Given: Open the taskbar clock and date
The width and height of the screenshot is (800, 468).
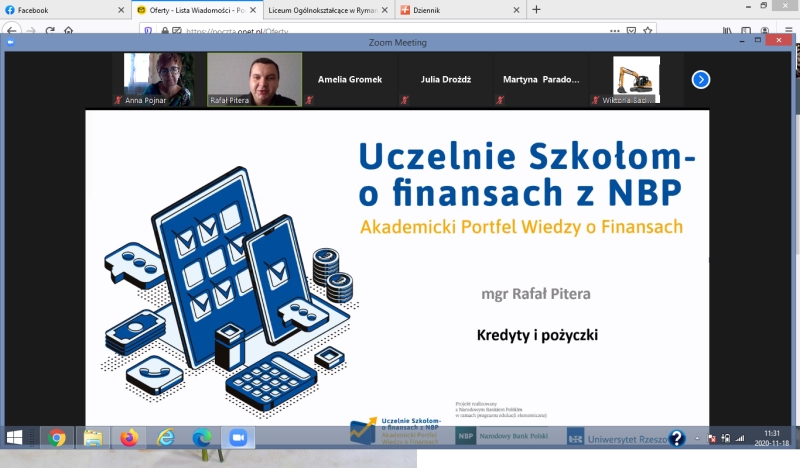Looking at the screenshot, I should tap(771, 438).
